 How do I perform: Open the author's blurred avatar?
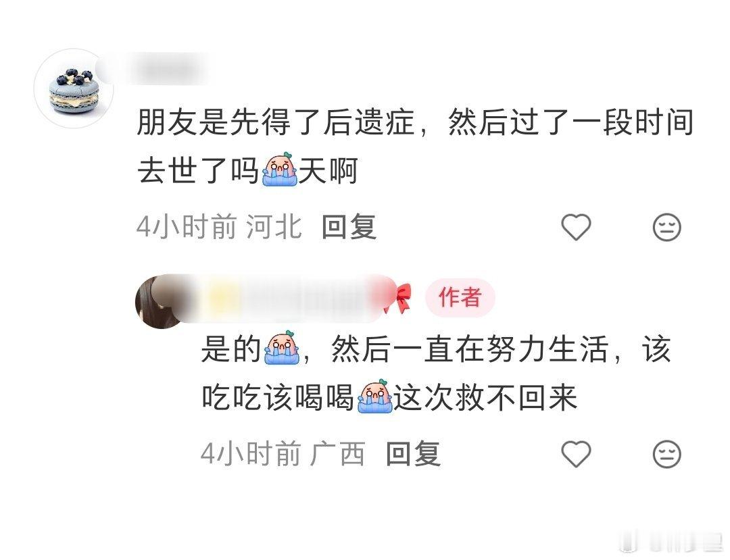coord(161,301)
